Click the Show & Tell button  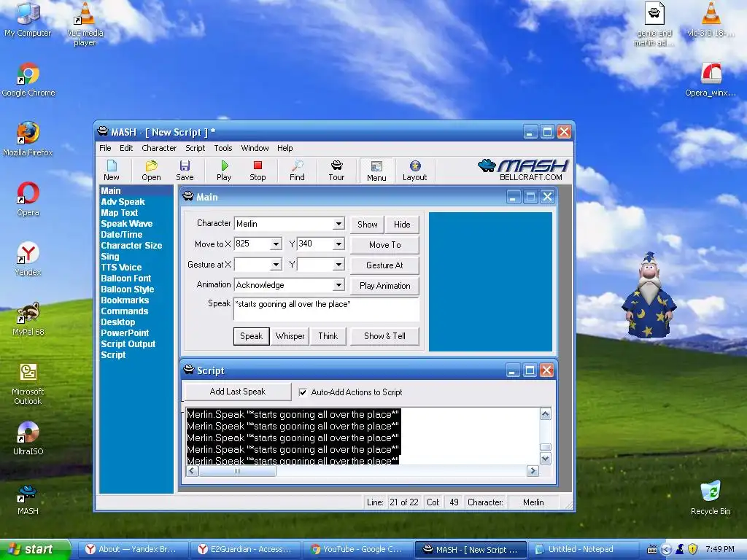coord(385,336)
